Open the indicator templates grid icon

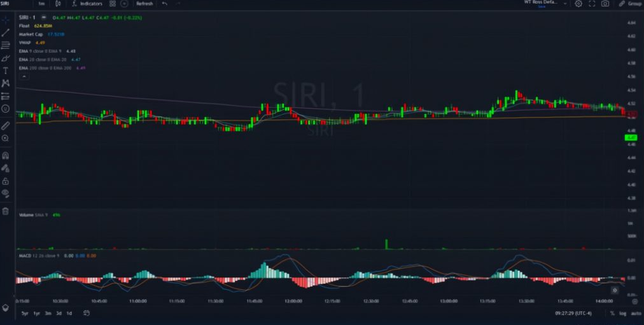tap(113, 4)
